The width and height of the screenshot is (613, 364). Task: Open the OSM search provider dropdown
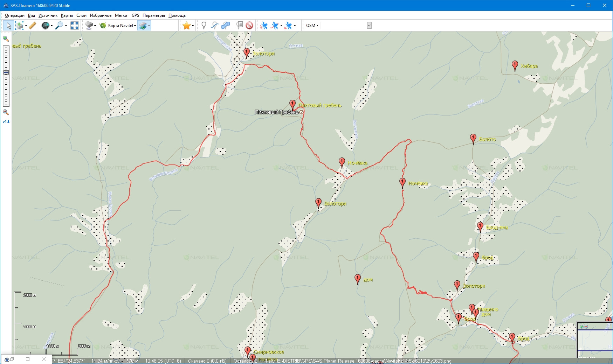pyautogui.click(x=312, y=26)
